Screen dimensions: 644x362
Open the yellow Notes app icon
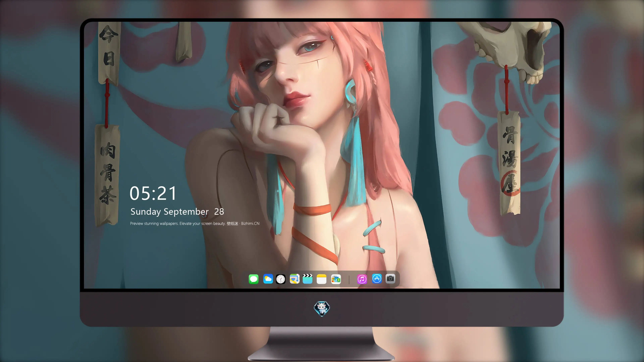(321, 279)
